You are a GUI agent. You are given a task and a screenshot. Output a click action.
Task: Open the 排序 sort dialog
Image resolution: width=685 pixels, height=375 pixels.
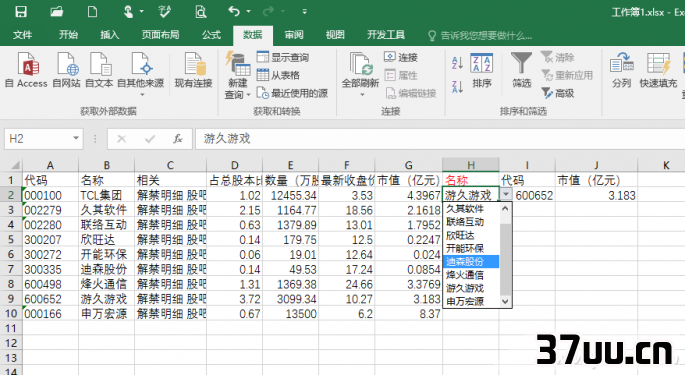tap(482, 70)
